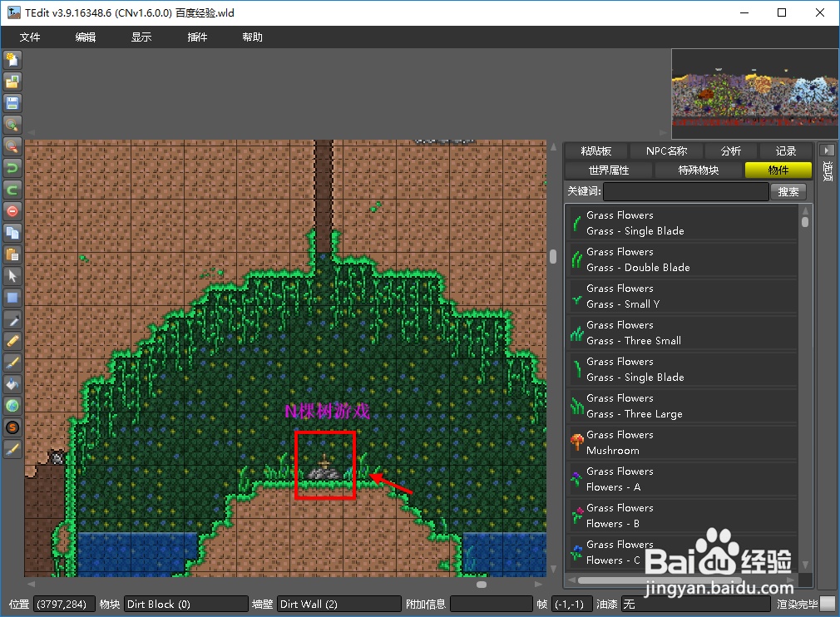Select the highlighted 物件 tab
Viewport: 840px width, 617px height.
click(x=778, y=170)
